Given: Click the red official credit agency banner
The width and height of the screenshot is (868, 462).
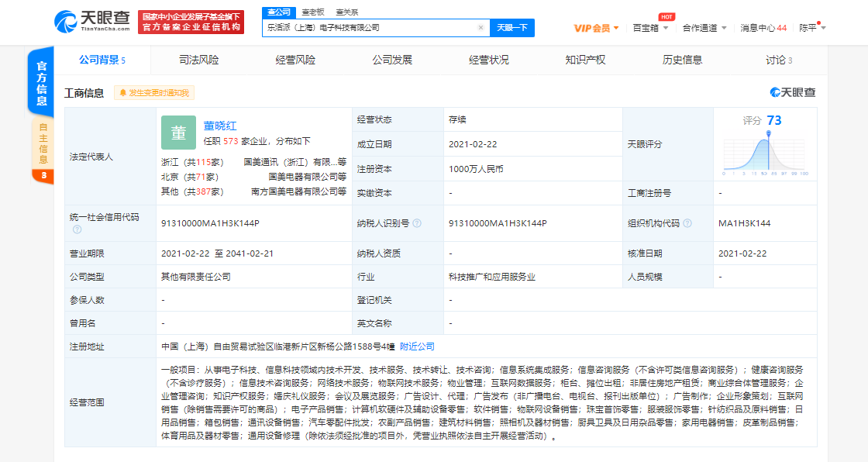Looking at the screenshot, I should tap(191, 22).
